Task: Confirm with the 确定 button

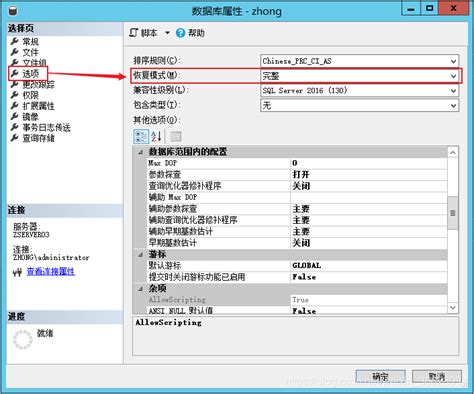Action: pyautogui.click(x=380, y=377)
